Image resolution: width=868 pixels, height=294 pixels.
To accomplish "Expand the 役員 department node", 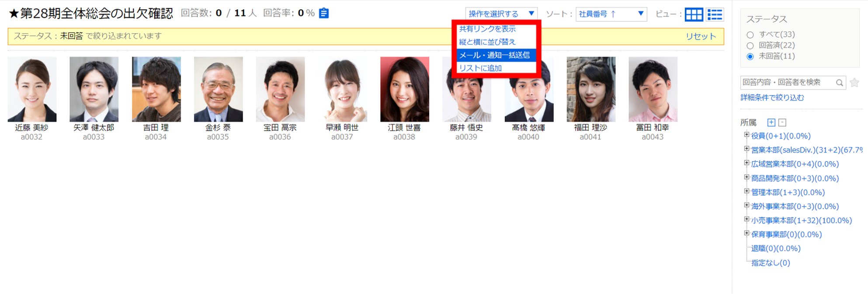I will pos(746,135).
